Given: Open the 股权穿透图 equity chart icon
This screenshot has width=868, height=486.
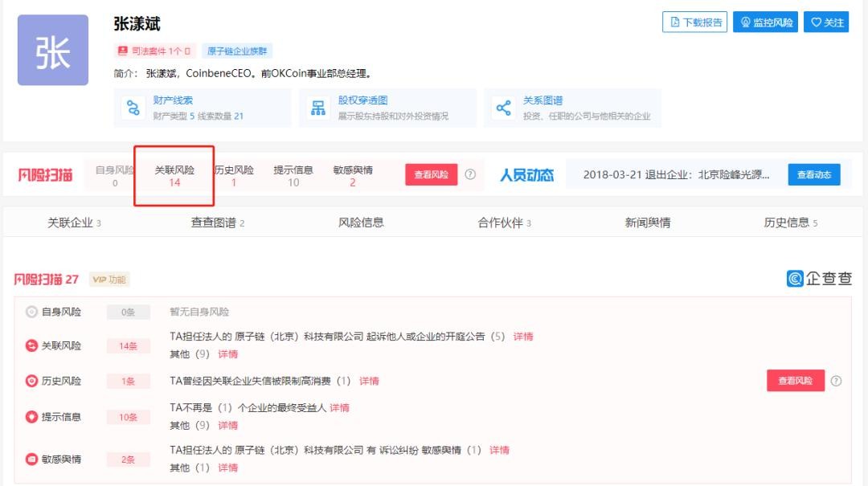Looking at the screenshot, I should click(x=318, y=108).
